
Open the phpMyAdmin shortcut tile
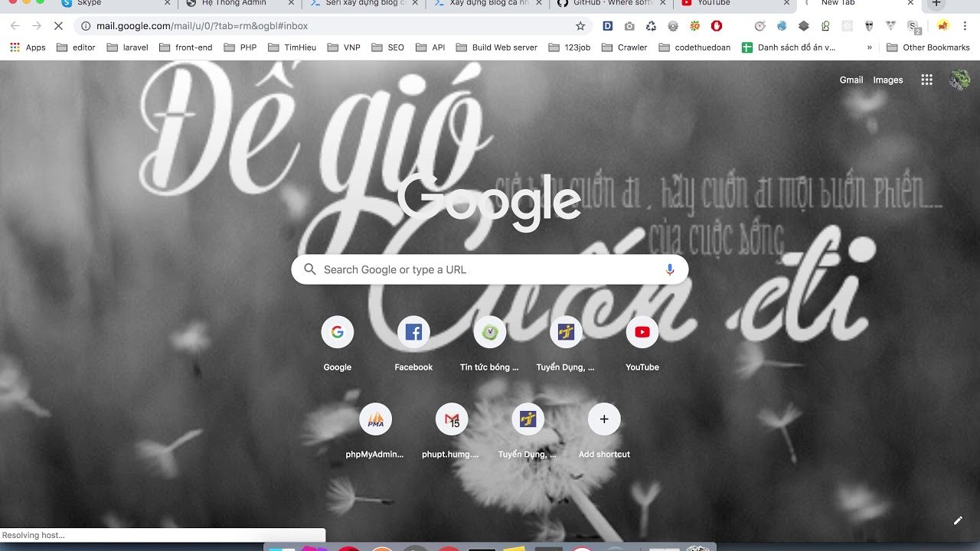click(375, 431)
